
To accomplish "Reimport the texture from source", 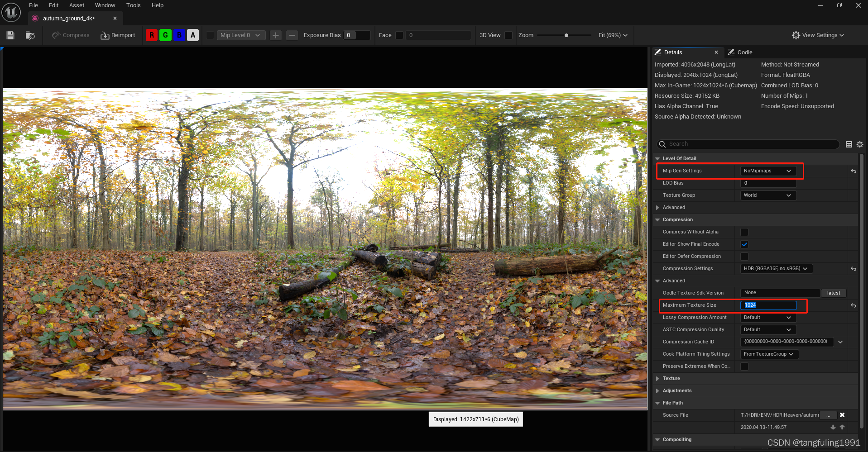I will point(118,35).
